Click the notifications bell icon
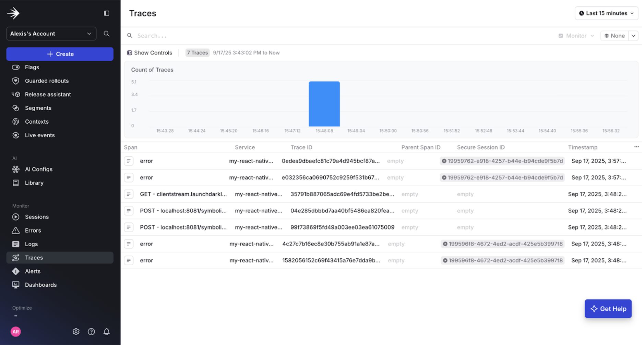644x346 pixels. tap(106, 331)
